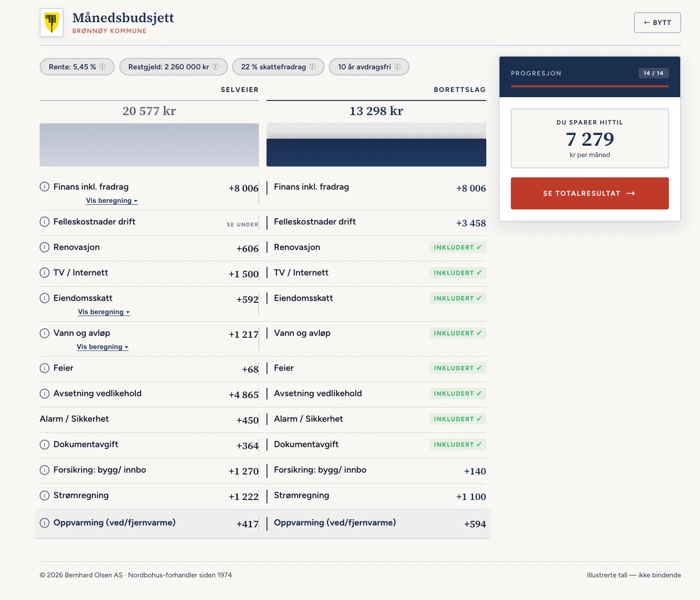Click info icon beside Strømregning
700x600 pixels.
[x=44, y=495]
